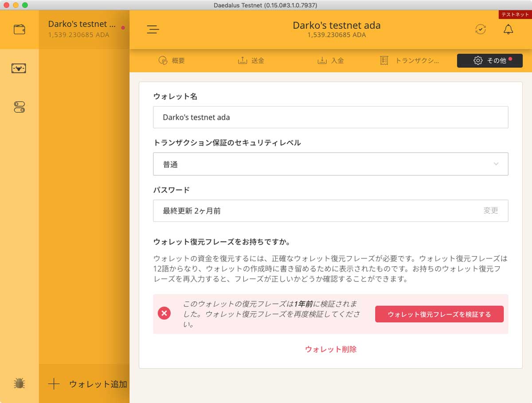Click the パスワード label
532x403 pixels.
click(172, 190)
